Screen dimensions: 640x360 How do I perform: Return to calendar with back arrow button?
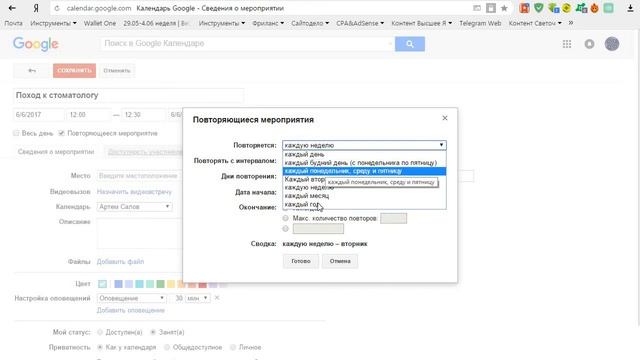point(32,71)
